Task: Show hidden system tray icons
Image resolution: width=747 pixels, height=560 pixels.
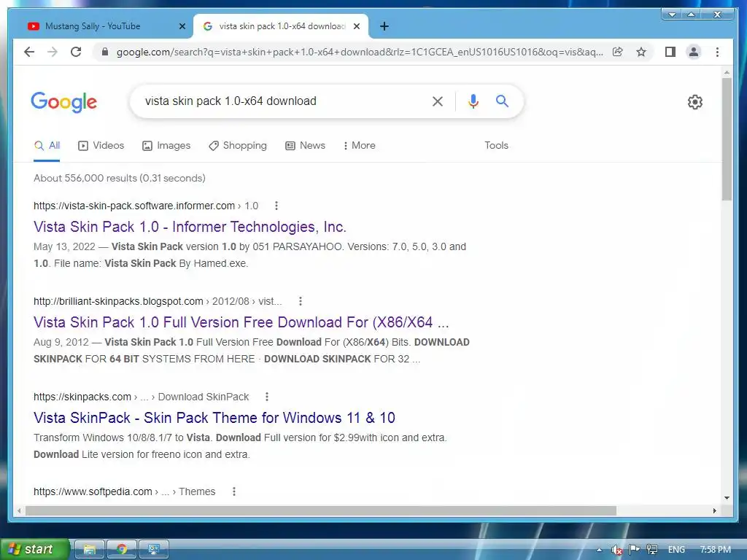Action: 600,550
